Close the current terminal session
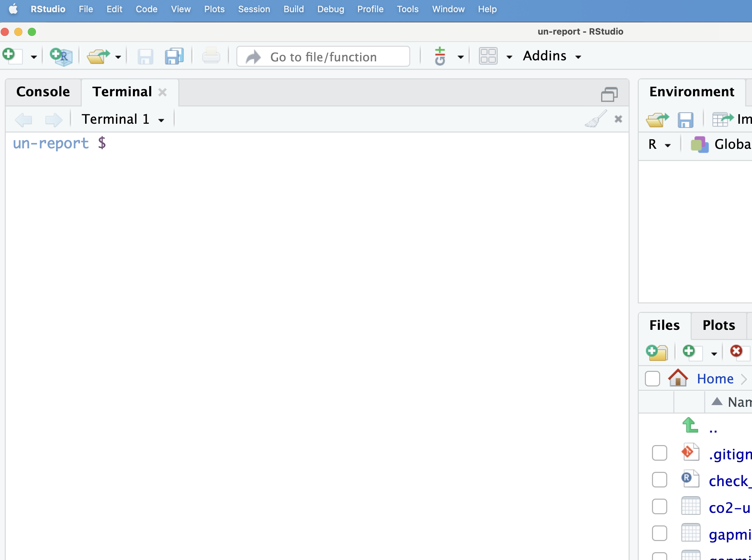752x560 pixels. click(x=618, y=119)
